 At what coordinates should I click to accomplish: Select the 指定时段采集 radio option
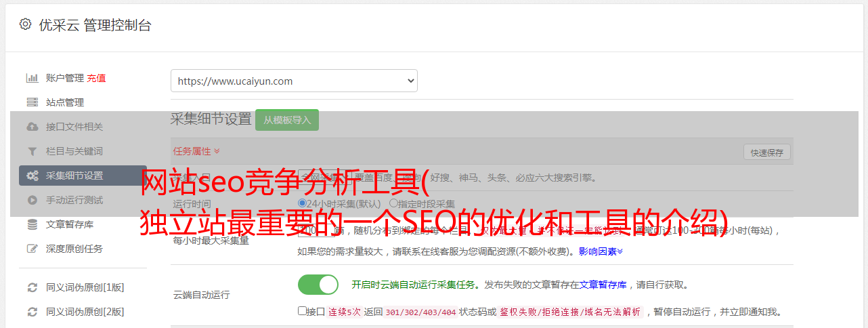(393, 203)
